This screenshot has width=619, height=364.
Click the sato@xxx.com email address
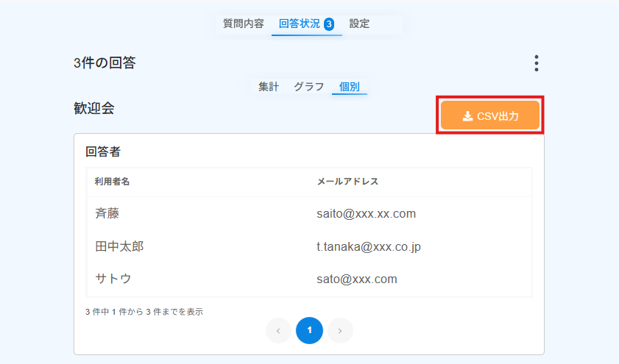coord(356,279)
